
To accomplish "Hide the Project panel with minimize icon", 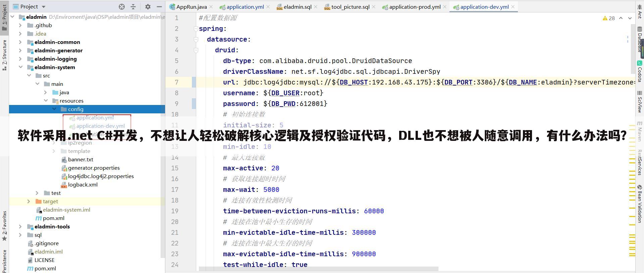I will click(159, 7).
